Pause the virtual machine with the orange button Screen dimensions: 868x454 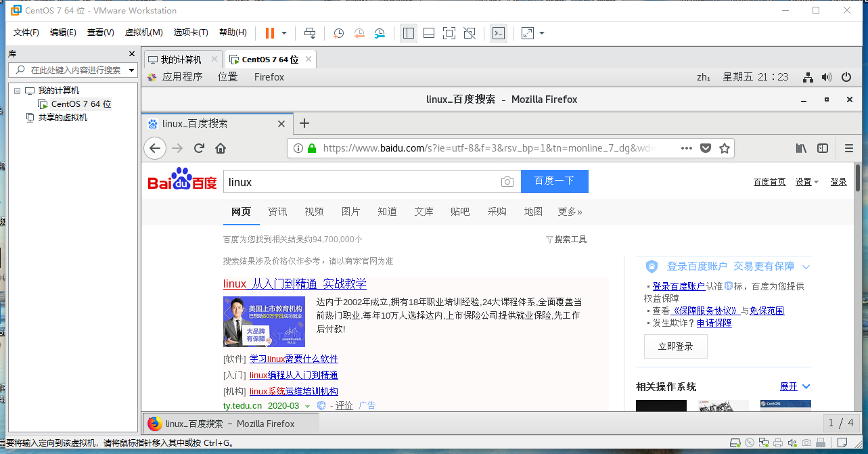pyautogui.click(x=270, y=33)
